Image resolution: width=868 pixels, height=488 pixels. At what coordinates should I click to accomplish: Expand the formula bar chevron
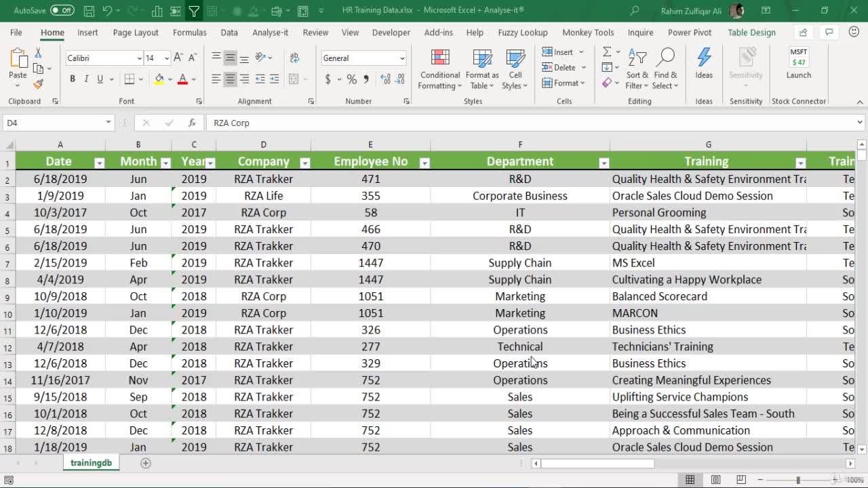pos(859,123)
